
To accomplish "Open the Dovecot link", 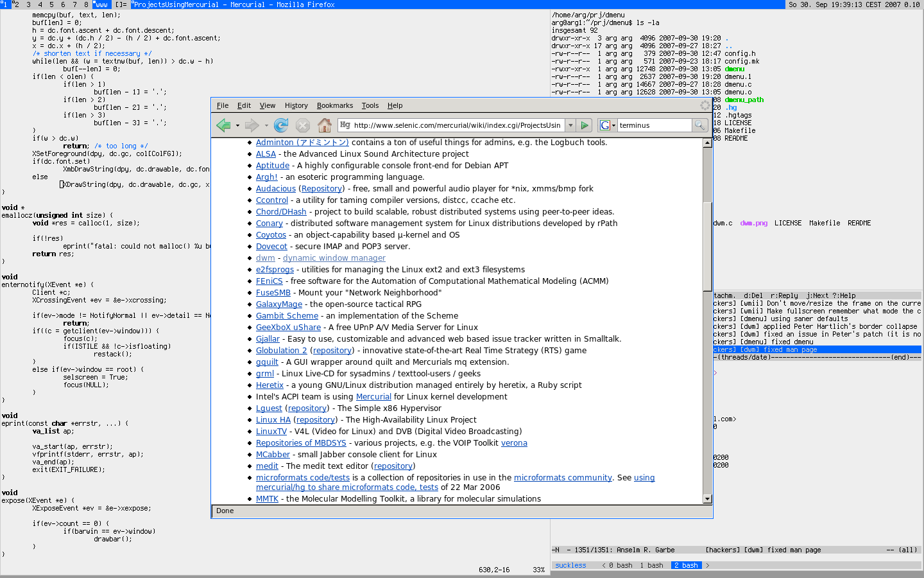I will pyautogui.click(x=271, y=247).
